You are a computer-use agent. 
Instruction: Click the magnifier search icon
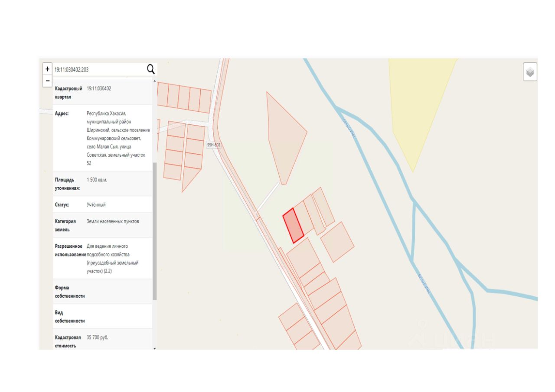click(x=150, y=69)
